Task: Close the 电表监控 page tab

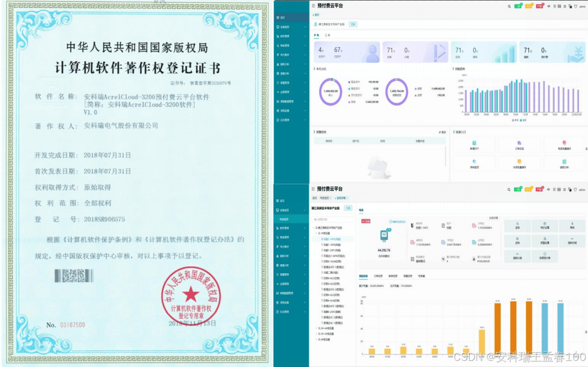Action: click(330, 198)
